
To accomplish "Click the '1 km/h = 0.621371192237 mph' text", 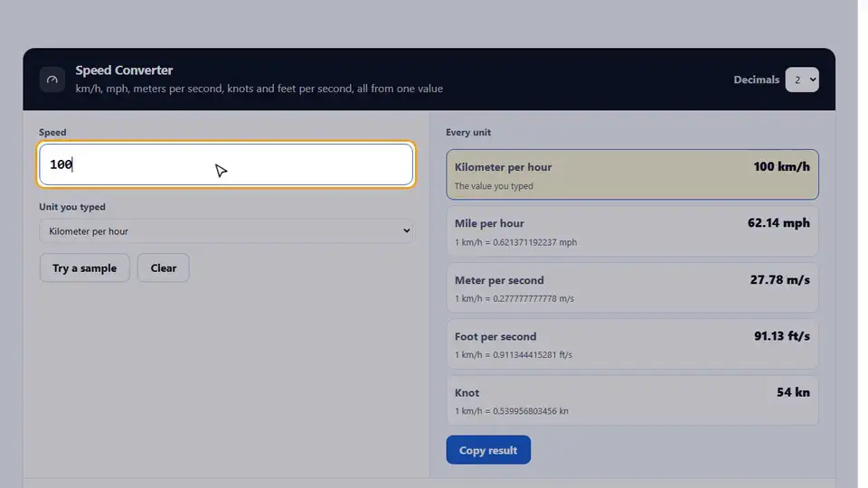I will (515, 242).
